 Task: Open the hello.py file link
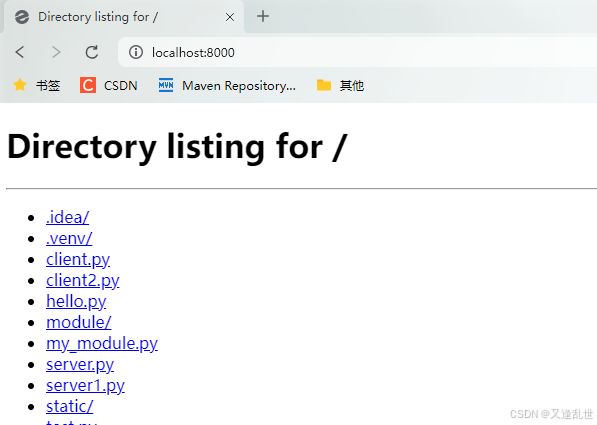76,302
